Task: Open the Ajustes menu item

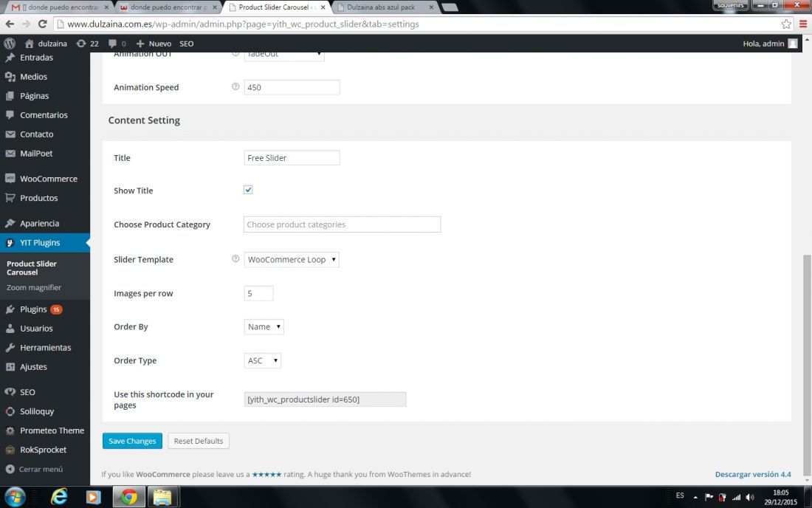Action: tap(45, 367)
